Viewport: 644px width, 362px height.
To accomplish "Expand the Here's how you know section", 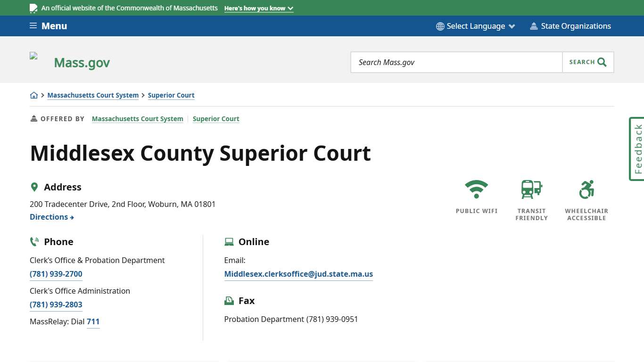I will (258, 8).
